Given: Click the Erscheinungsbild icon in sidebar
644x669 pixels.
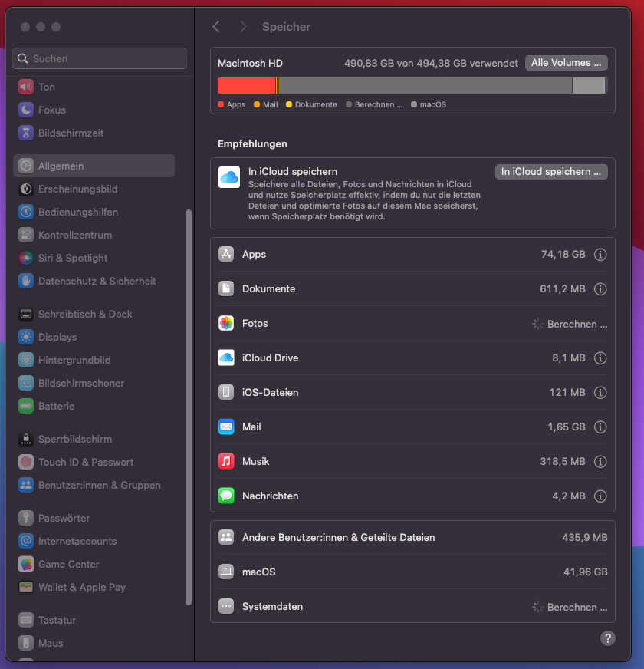Looking at the screenshot, I should (x=26, y=189).
